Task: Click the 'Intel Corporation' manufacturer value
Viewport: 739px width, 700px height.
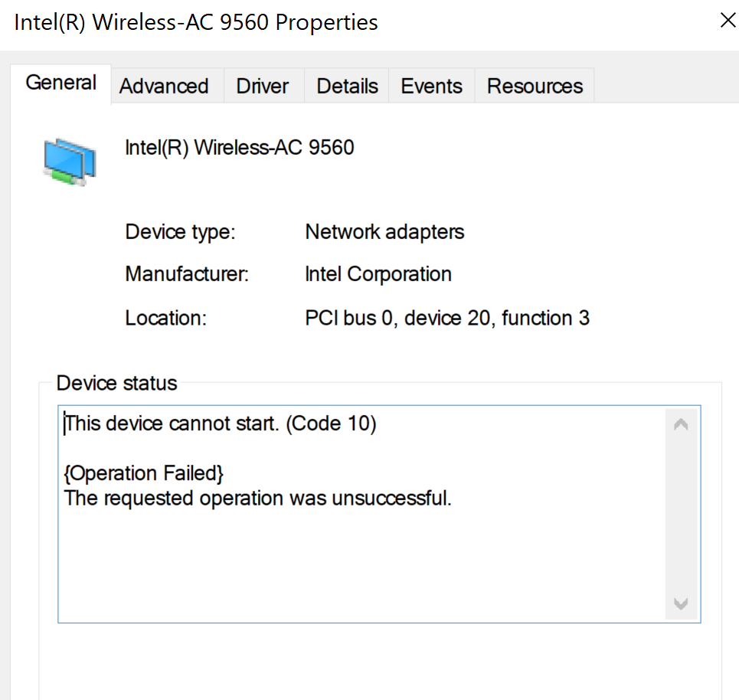Action: [378, 274]
